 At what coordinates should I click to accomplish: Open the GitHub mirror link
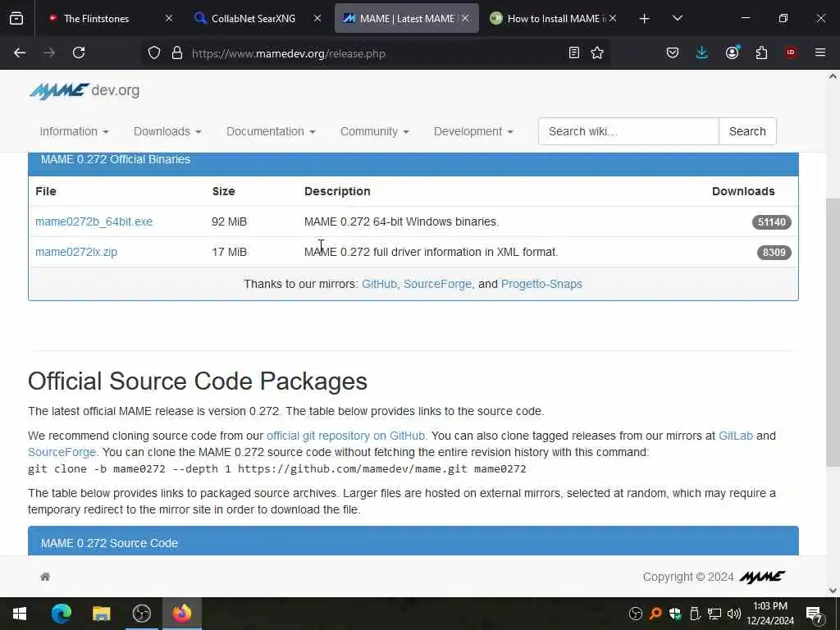tap(379, 284)
